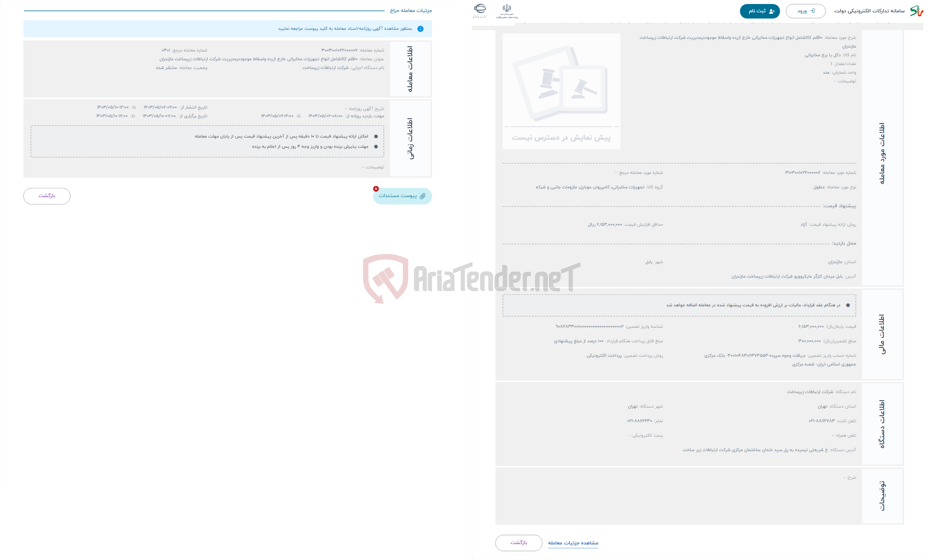This screenshot has width=944, height=560.
Task: Click the بازگشت back button bottom left
Action: pos(47,195)
